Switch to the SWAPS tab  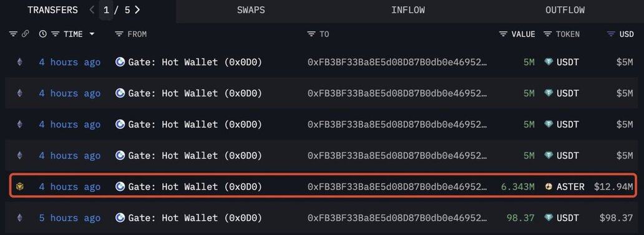click(x=251, y=10)
